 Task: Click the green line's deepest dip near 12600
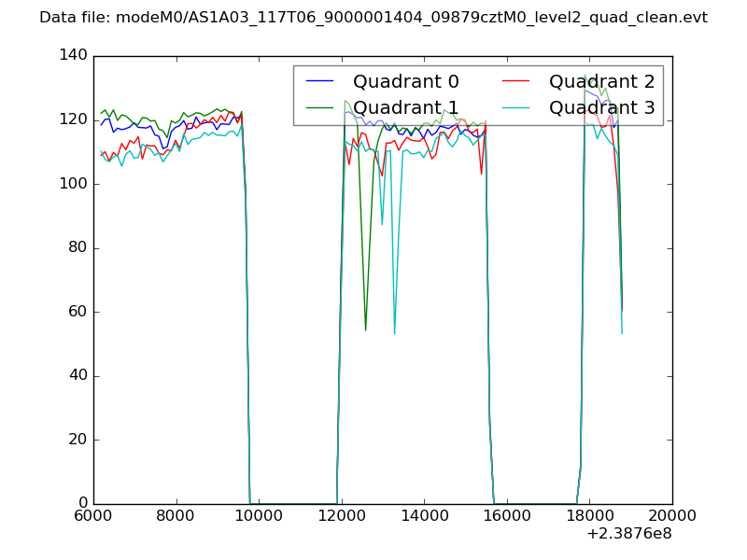pos(365,329)
